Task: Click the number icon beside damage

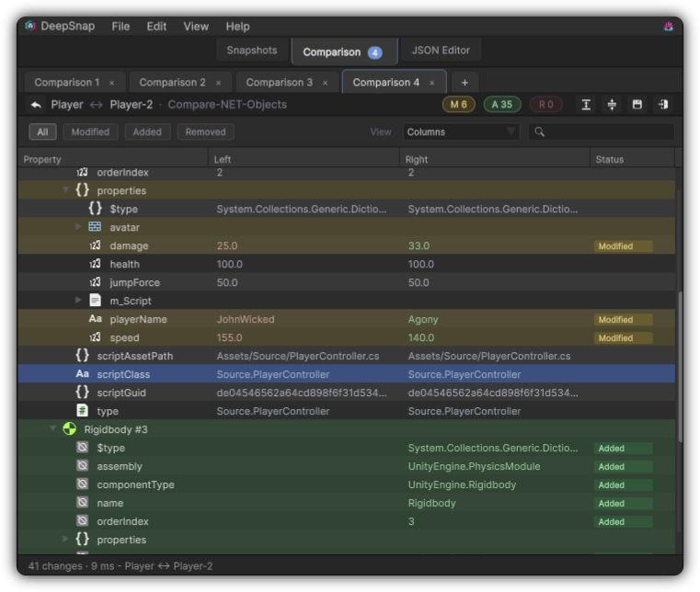Action: point(95,245)
